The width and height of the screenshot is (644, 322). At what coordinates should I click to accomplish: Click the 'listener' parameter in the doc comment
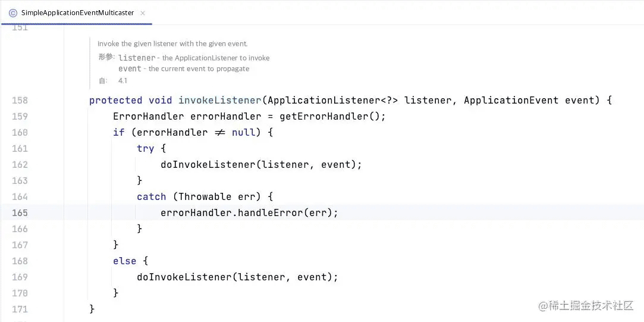coord(137,58)
